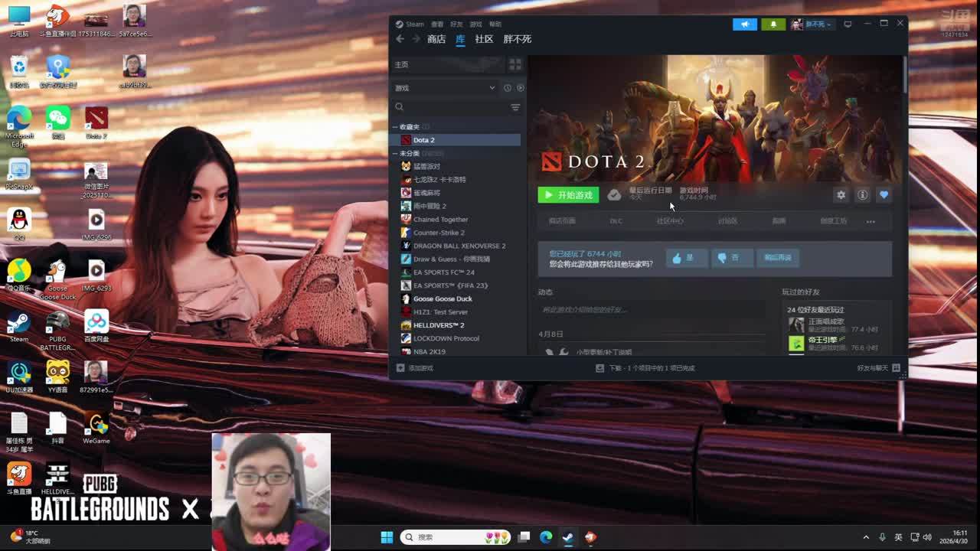Open Dota 2 settings gear icon
Viewport: 980px width, 551px height.
841,195
